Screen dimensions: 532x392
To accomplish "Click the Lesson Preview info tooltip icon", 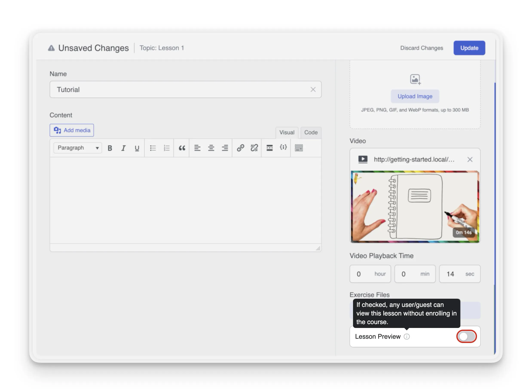I will (x=407, y=337).
